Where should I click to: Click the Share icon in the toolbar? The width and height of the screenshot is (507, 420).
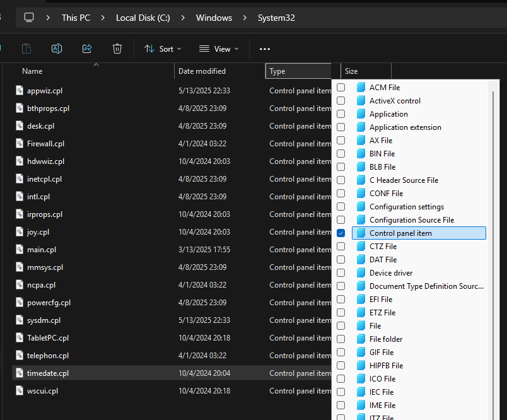(x=87, y=49)
